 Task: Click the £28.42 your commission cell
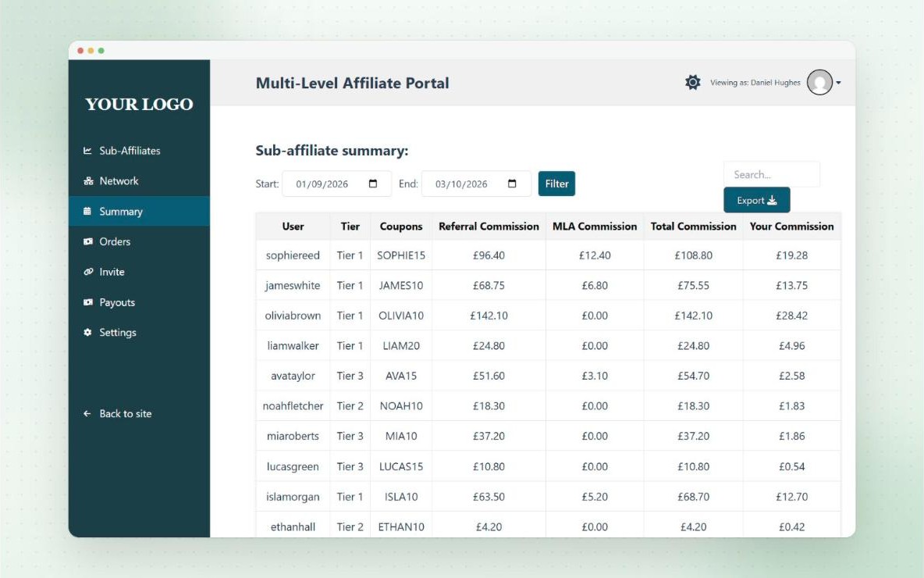tap(791, 316)
